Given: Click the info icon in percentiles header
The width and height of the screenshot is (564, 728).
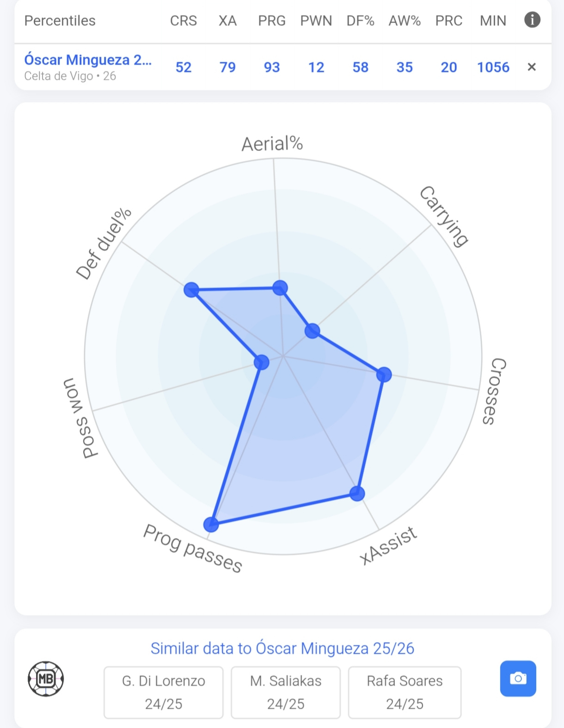Looking at the screenshot, I should click(x=532, y=20).
